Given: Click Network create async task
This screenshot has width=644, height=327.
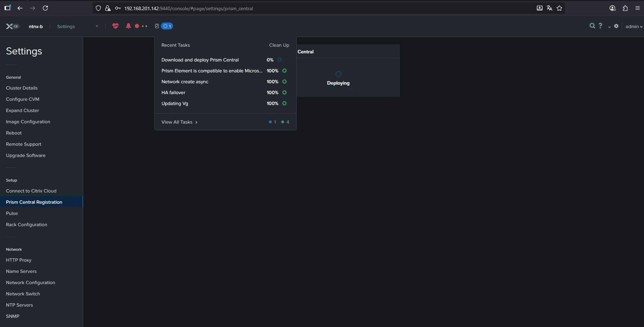Looking at the screenshot, I should coord(185,81).
